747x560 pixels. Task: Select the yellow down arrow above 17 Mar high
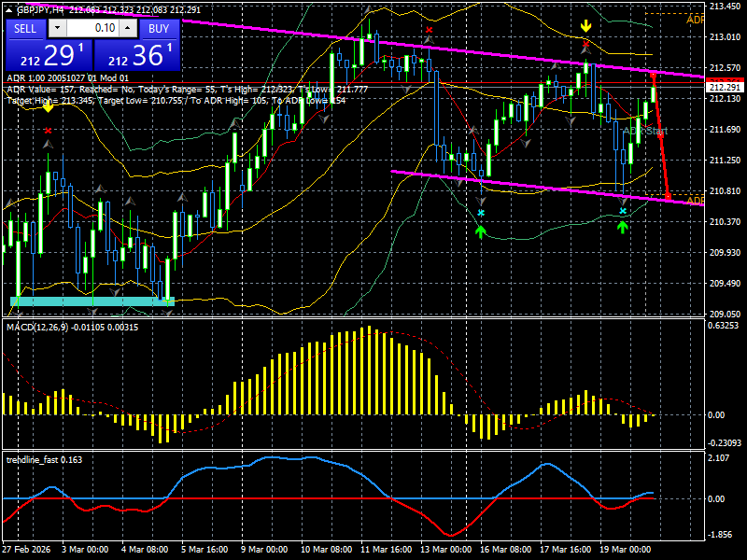click(585, 26)
